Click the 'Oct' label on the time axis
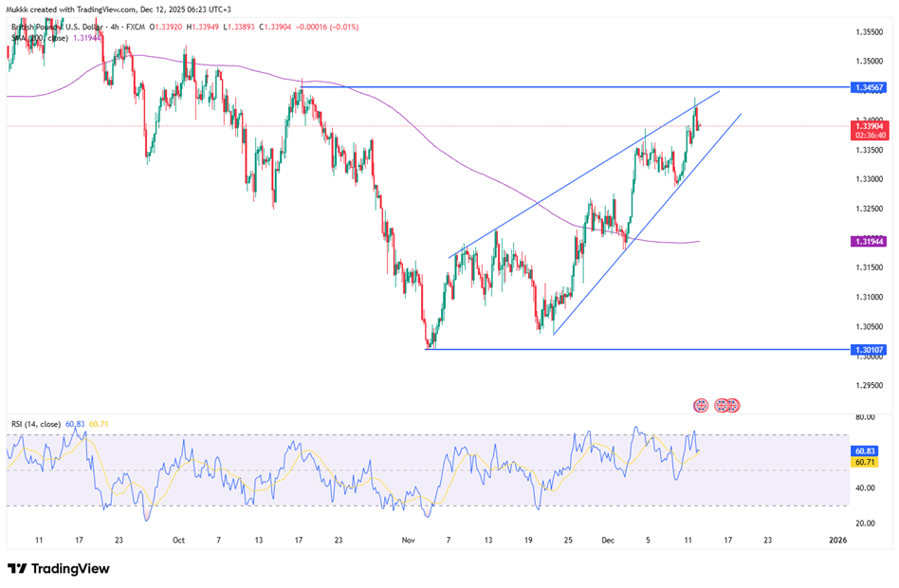Screen dimensions: 899x588 click(178, 540)
